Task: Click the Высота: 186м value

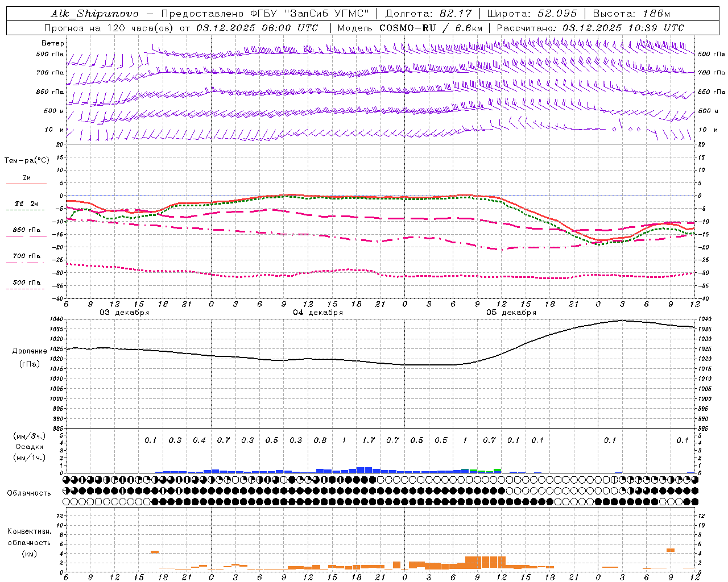Action: [x=632, y=14]
